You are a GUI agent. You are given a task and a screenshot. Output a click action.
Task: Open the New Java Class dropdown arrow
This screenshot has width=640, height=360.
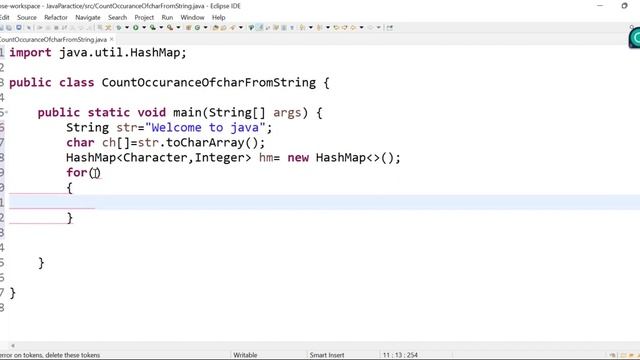click(205, 28)
